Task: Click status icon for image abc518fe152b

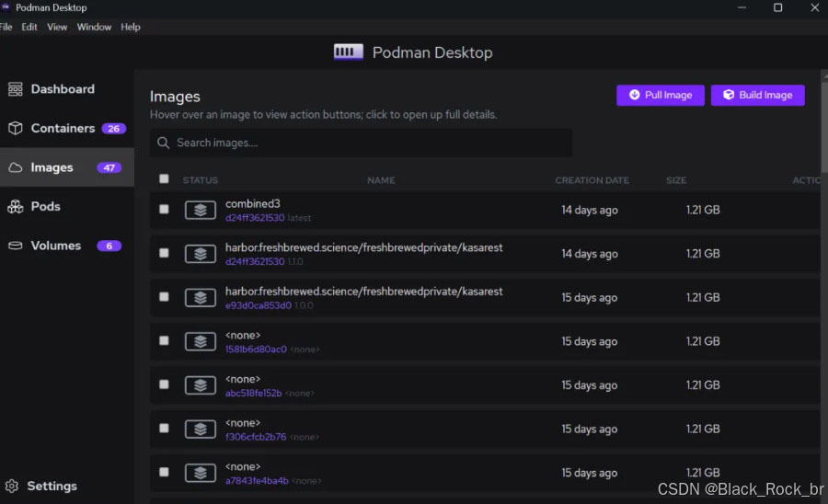Action: (201, 385)
